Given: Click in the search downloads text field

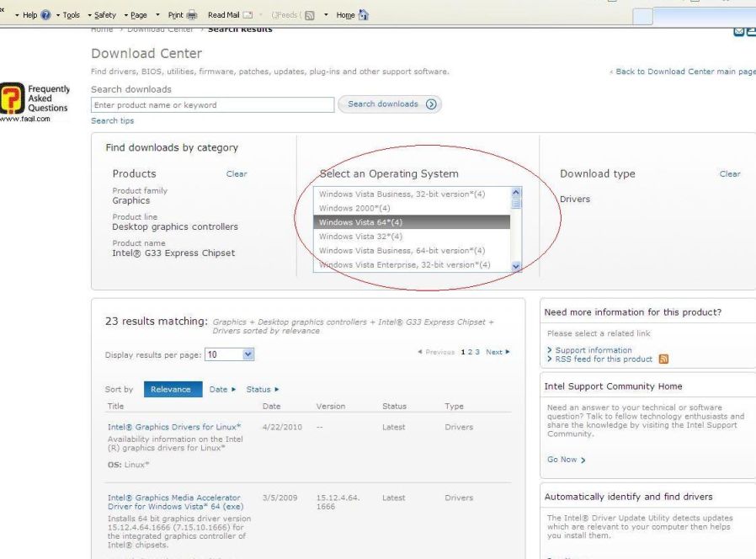Looking at the screenshot, I should tap(213, 105).
